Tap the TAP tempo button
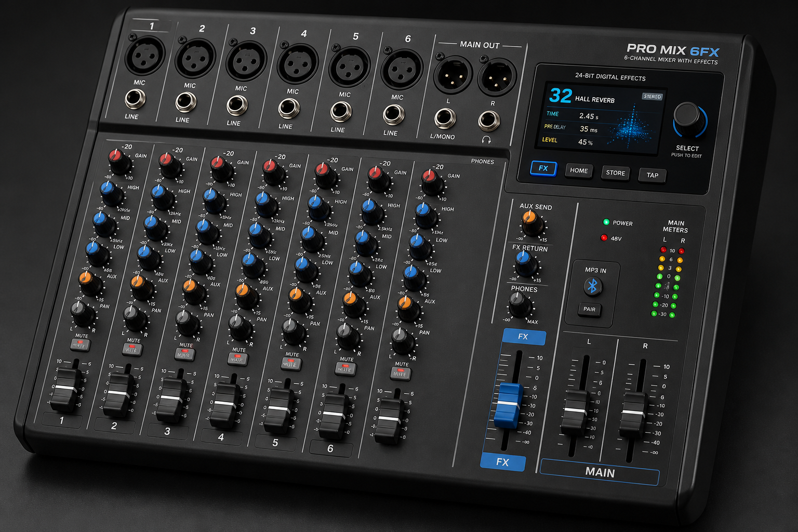798x532 pixels. coord(652,175)
